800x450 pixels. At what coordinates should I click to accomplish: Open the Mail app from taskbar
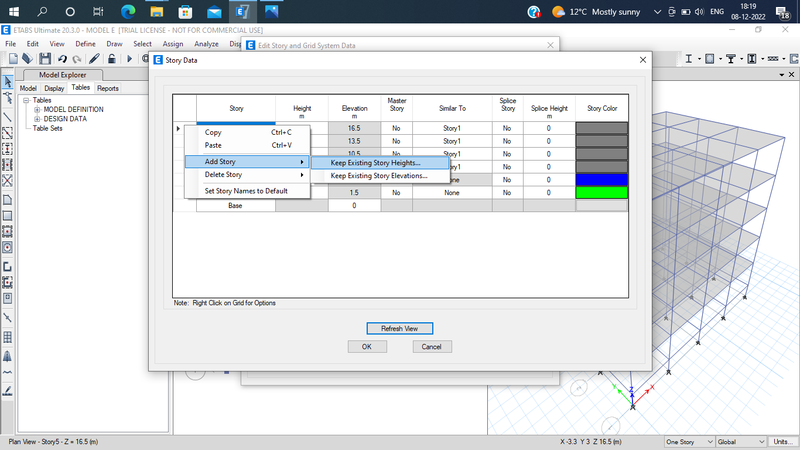(214, 11)
